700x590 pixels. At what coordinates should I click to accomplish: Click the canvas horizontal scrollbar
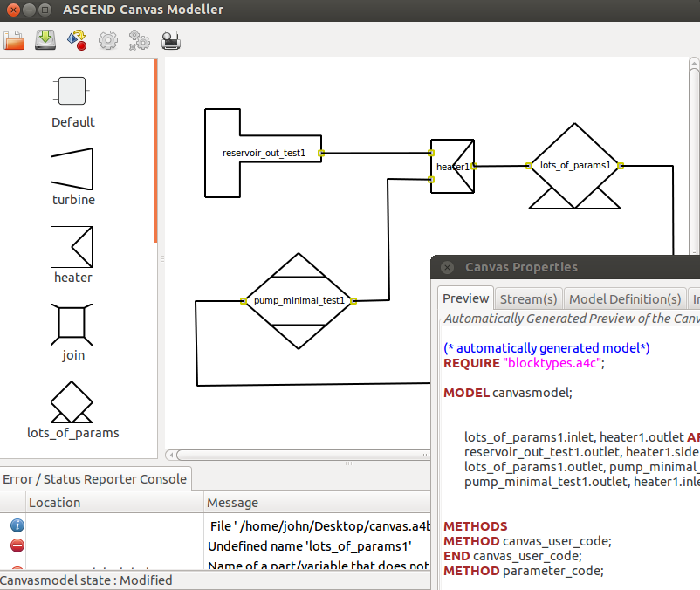[x=297, y=455]
